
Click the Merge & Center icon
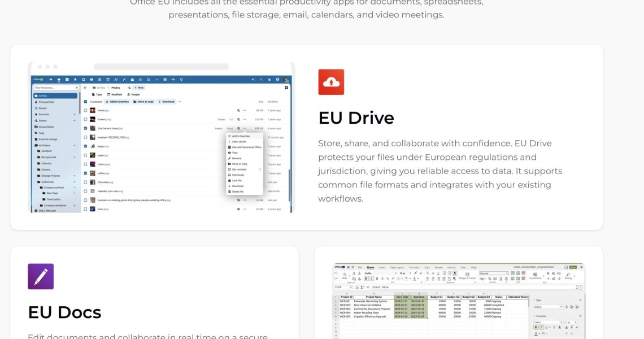click(x=467, y=274)
